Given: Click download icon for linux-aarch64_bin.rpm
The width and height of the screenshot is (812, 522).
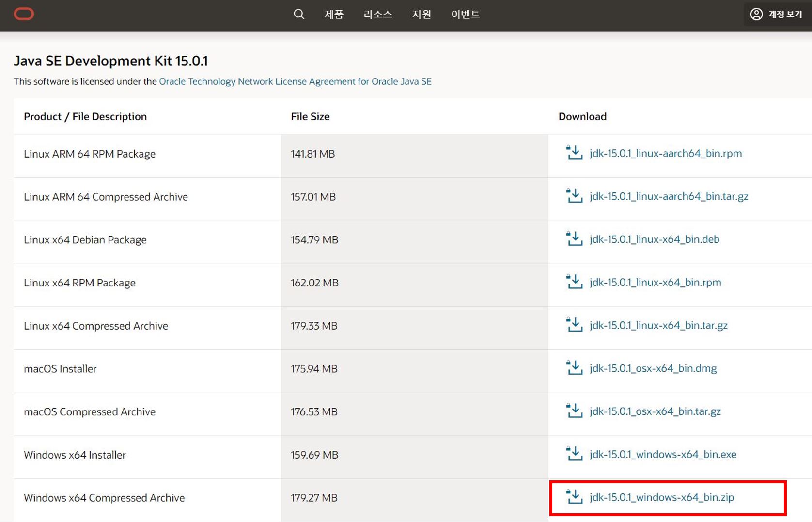Looking at the screenshot, I should (574, 153).
